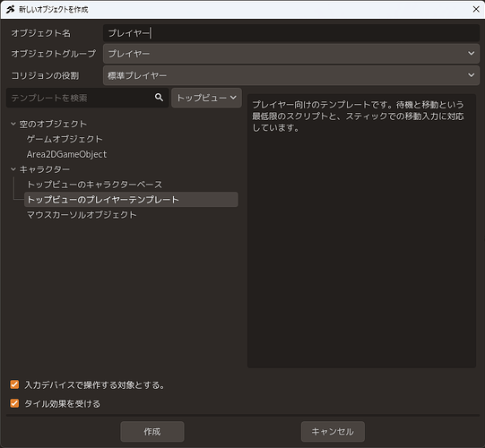Click the app logo in the title bar
The height and width of the screenshot is (448, 485).
pyautogui.click(x=10, y=9)
